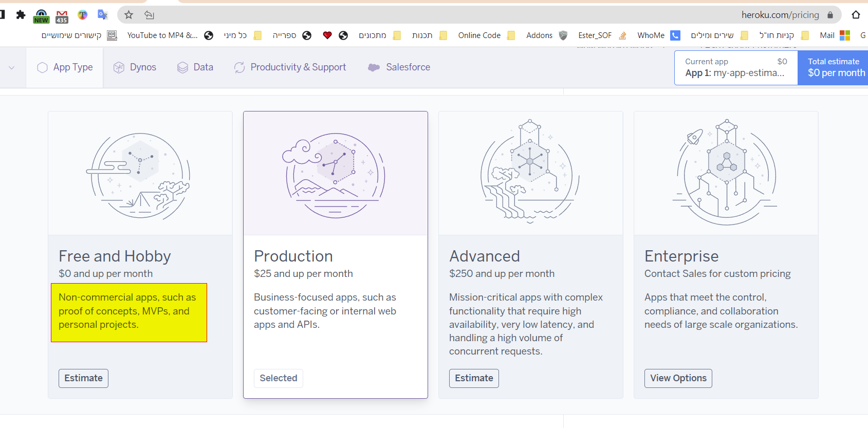Image resolution: width=868 pixels, height=428 pixels.
Task: Click Estimate on the Advanced plan
Action: point(473,378)
